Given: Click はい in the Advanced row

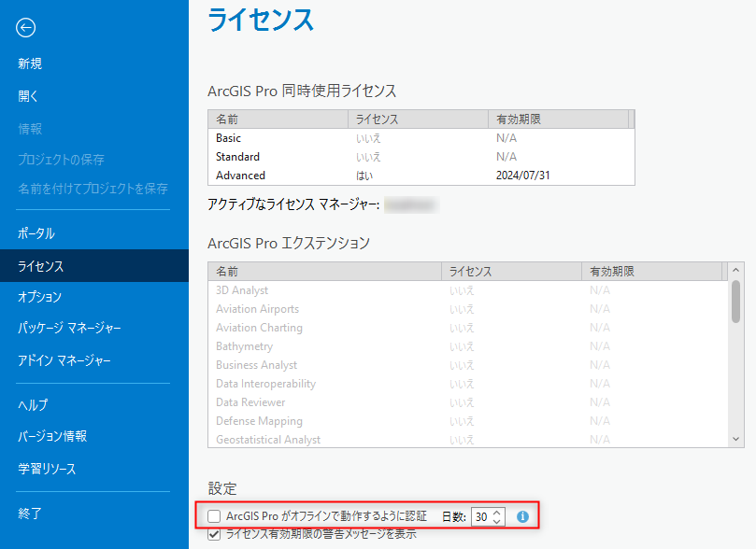Looking at the screenshot, I should pyautogui.click(x=364, y=176).
